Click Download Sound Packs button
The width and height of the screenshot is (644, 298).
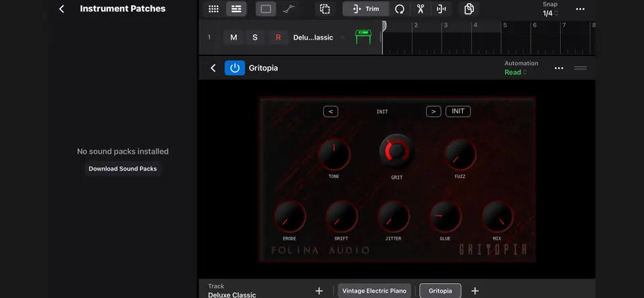click(123, 169)
